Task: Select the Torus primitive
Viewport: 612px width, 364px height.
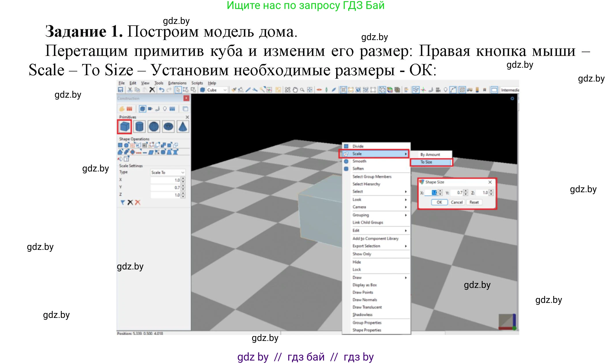Action: point(168,127)
